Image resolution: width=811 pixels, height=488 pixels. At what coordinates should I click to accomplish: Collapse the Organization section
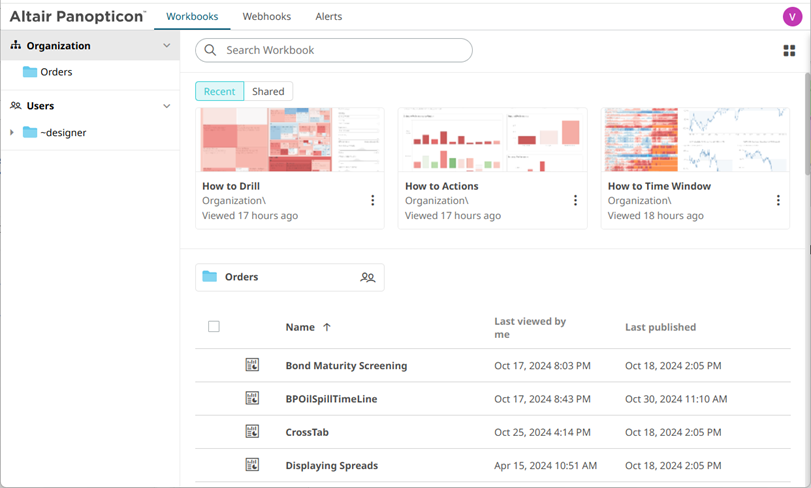pos(166,46)
